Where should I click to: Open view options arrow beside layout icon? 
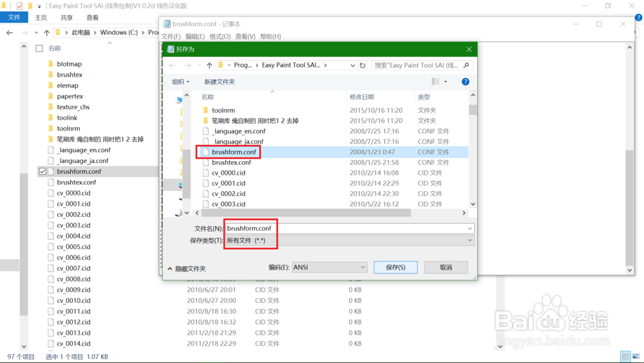[446, 81]
